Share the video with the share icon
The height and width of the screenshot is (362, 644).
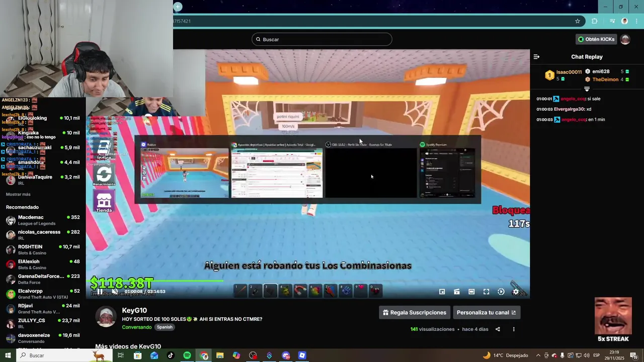tap(498, 329)
